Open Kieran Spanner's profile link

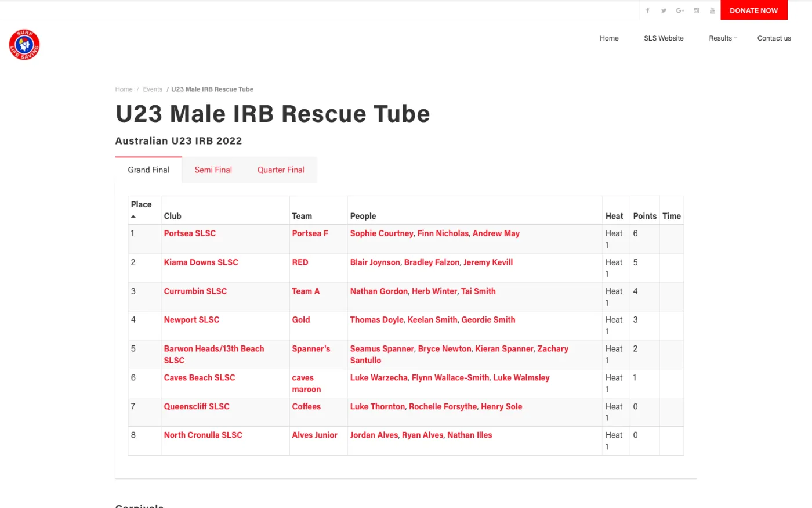(504, 349)
